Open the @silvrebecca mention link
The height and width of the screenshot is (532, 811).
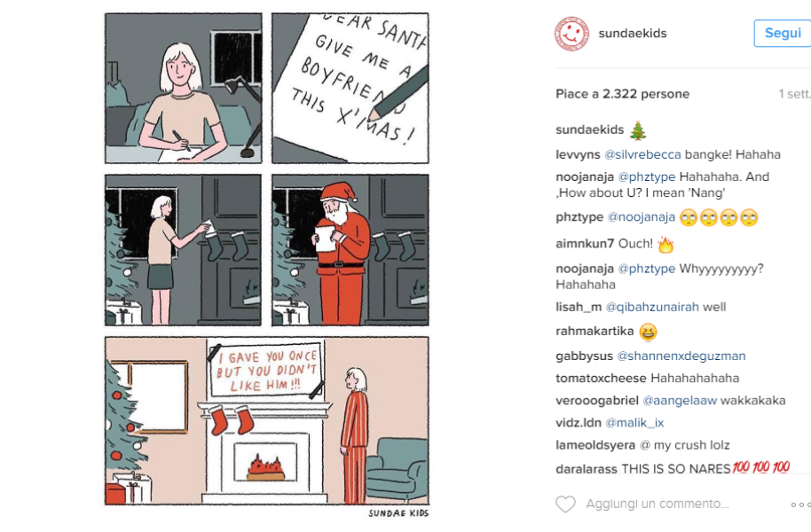642,154
